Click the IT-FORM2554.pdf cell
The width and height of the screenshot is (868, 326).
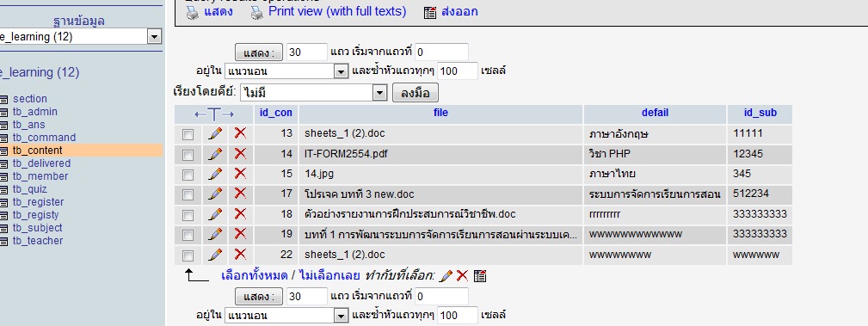coord(440,154)
